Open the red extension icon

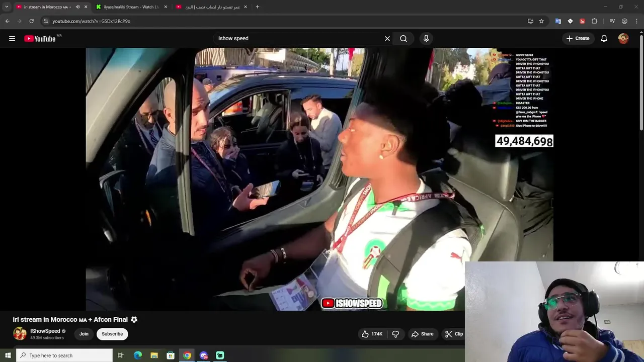coord(582,21)
